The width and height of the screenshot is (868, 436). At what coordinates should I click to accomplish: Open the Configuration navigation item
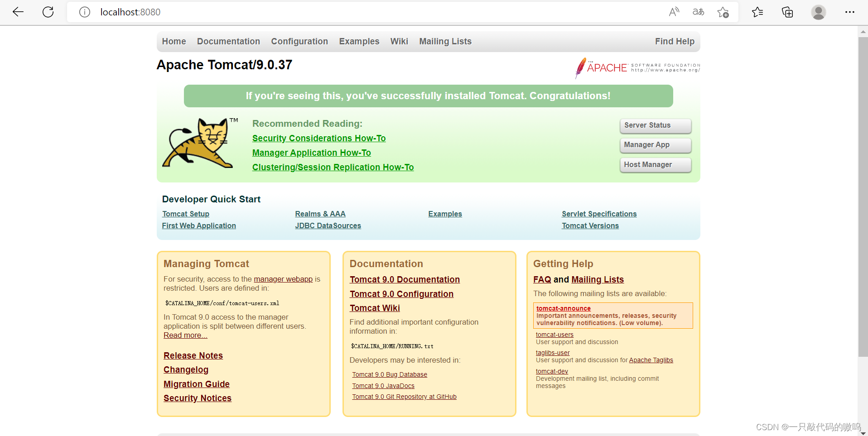pos(299,42)
